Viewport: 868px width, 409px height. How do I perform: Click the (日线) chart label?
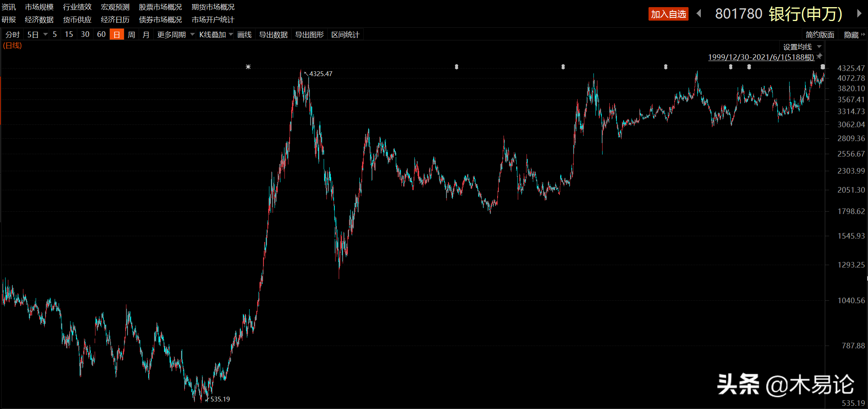tap(12, 46)
